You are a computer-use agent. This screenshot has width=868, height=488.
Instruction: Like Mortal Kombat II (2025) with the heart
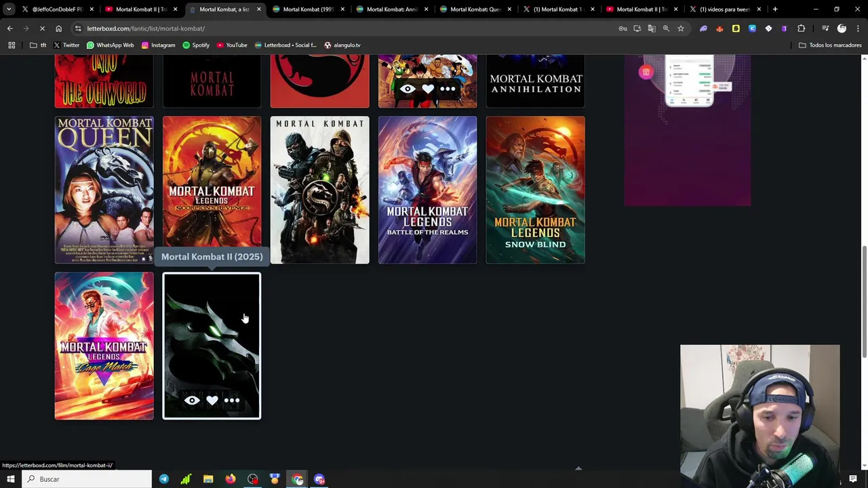[x=212, y=401]
